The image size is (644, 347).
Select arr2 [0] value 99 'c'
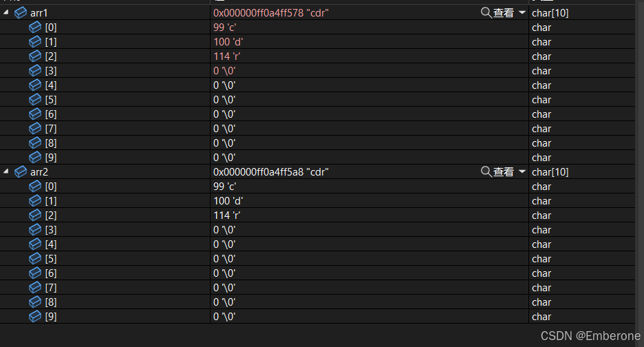[x=225, y=187]
